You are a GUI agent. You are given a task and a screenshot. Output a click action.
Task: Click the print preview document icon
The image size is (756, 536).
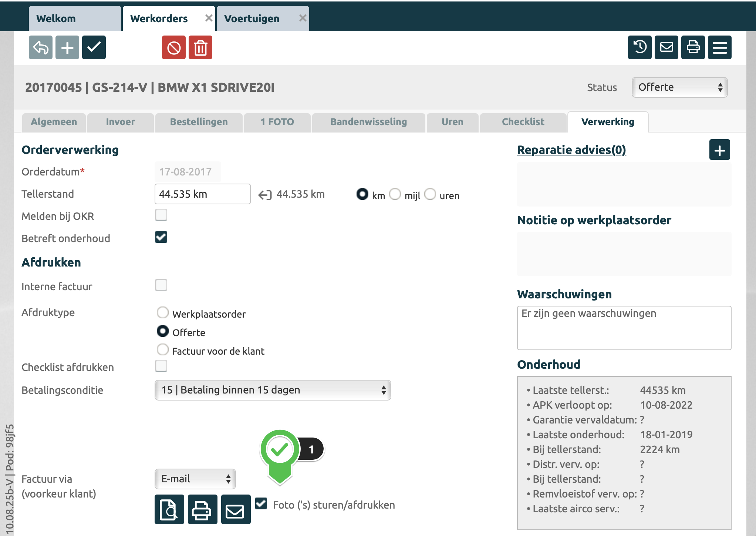pyautogui.click(x=169, y=509)
